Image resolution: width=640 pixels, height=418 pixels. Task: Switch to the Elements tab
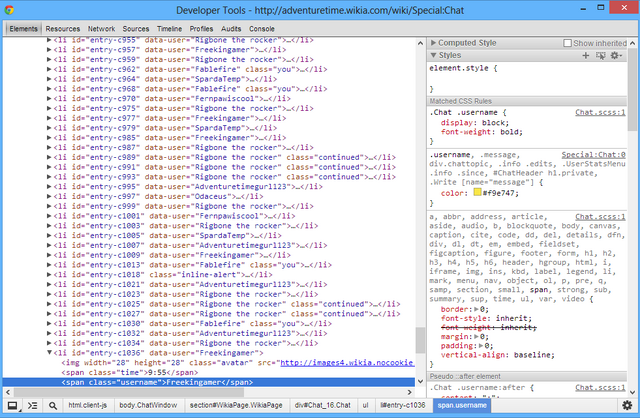coord(23,29)
